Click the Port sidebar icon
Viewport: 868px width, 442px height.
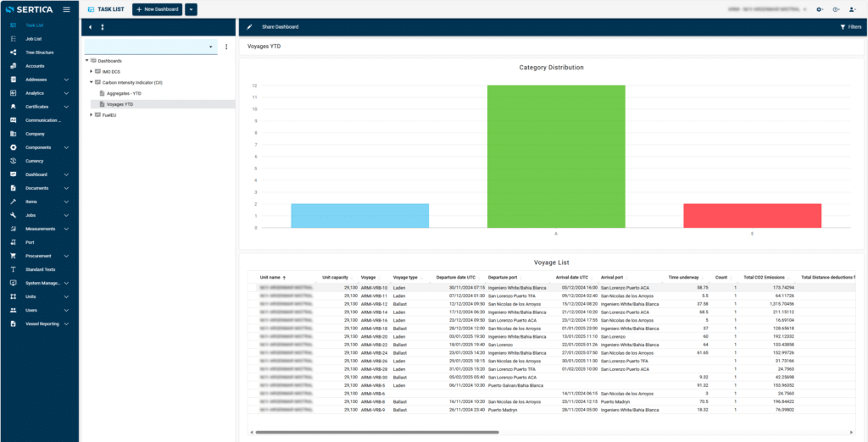click(14, 242)
